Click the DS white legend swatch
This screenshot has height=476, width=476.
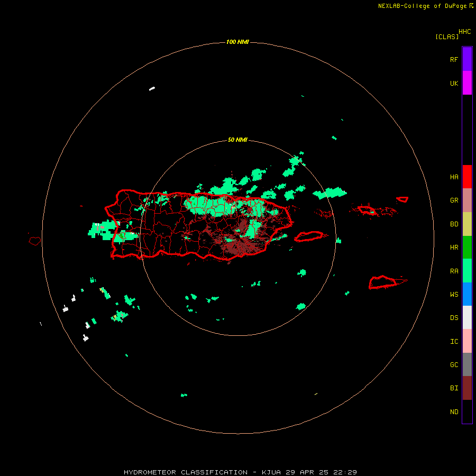(467, 317)
